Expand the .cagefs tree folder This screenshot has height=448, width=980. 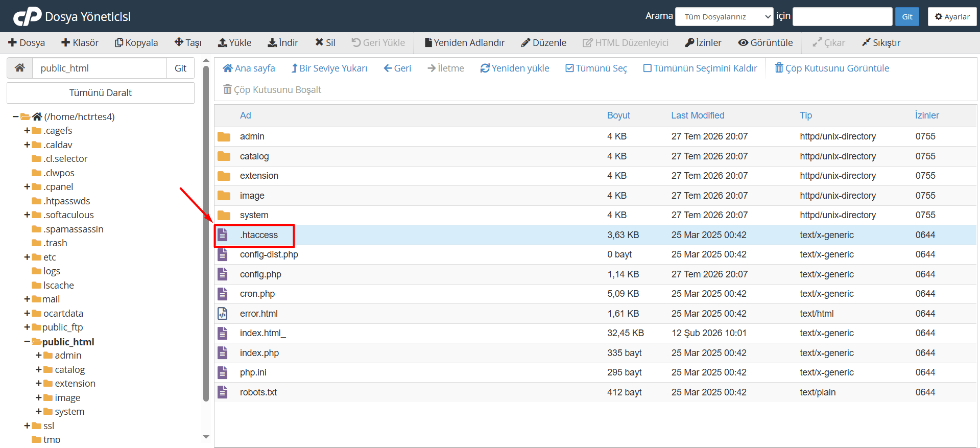[27, 131]
